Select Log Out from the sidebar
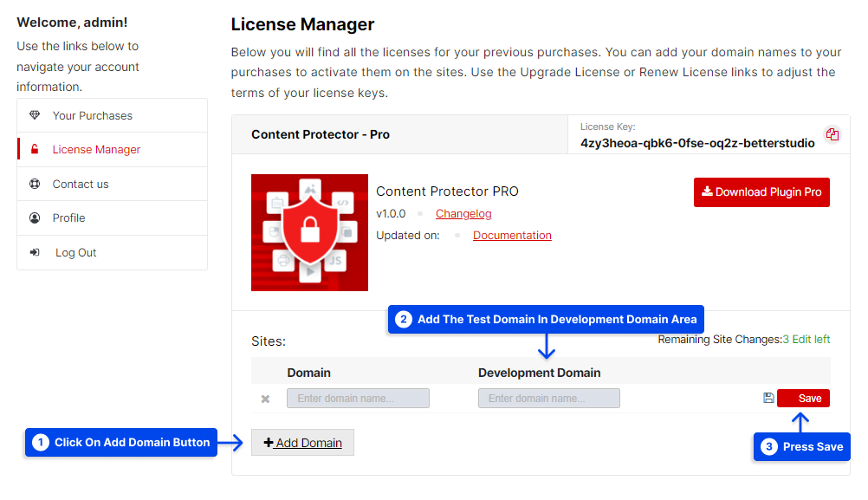 (113, 252)
